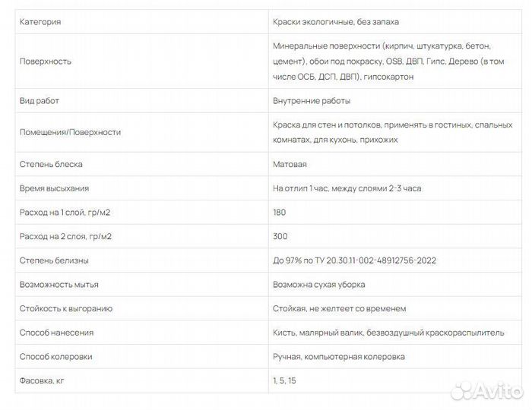Click the "Расход на 2 слоя, гр/м2" label
532x410 pixels.
[65, 237]
